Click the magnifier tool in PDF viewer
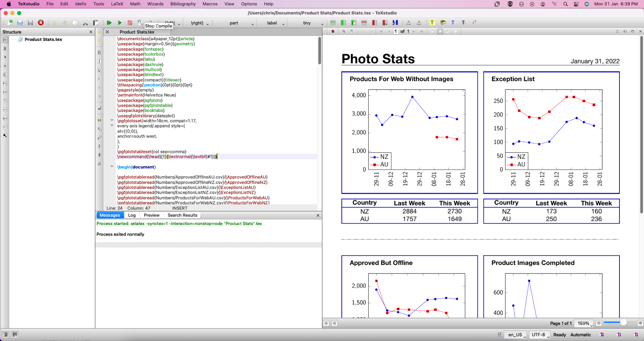 click(344, 31)
